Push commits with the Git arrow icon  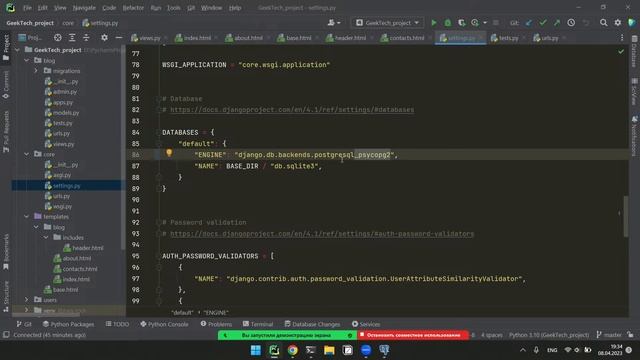[x=557, y=23]
